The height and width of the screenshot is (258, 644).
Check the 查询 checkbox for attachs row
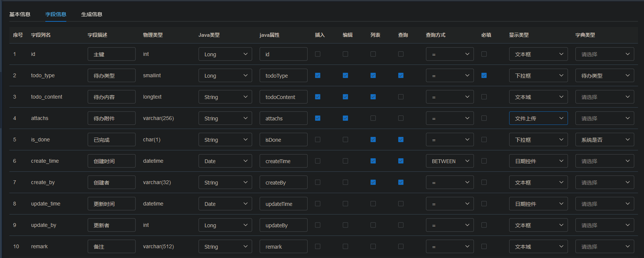pyautogui.click(x=401, y=118)
